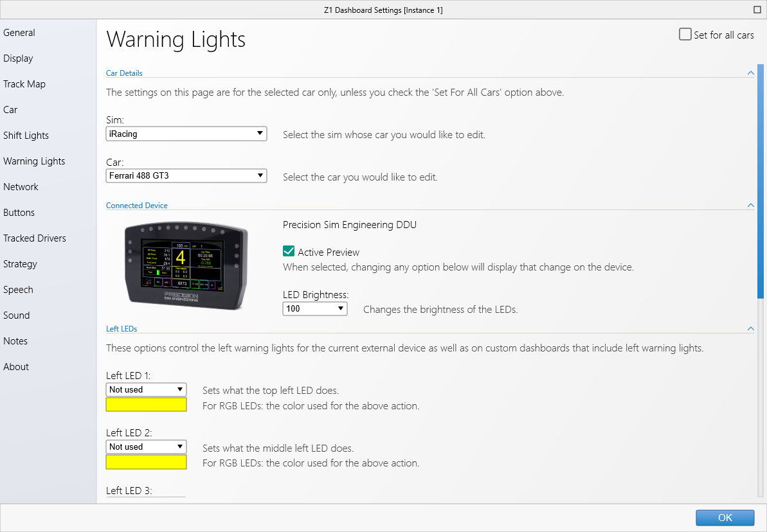Viewport: 767px width, 532px height.
Task: Go to Buttons settings
Action: [19, 212]
